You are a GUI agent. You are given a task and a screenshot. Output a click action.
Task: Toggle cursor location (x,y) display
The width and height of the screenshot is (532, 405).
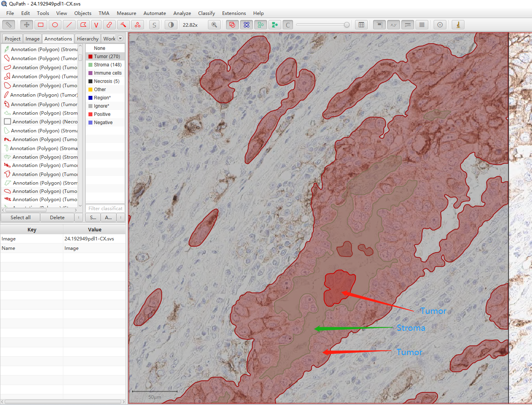394,25
